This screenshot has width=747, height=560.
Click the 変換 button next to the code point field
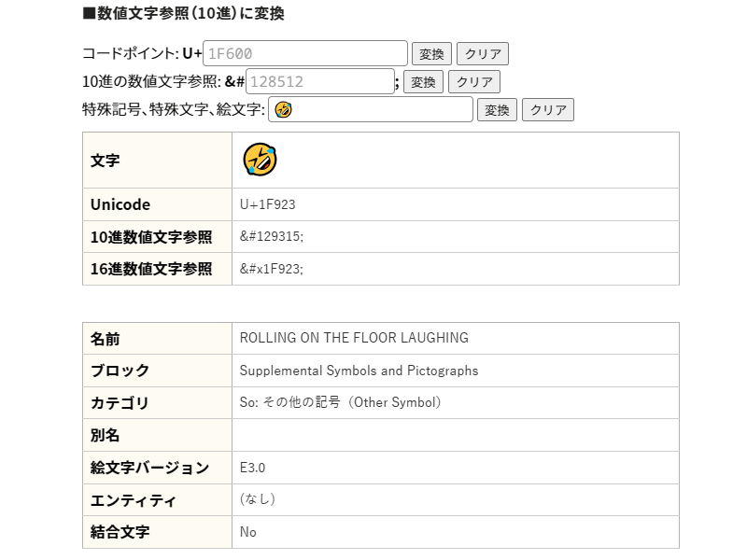click(431, 54)
